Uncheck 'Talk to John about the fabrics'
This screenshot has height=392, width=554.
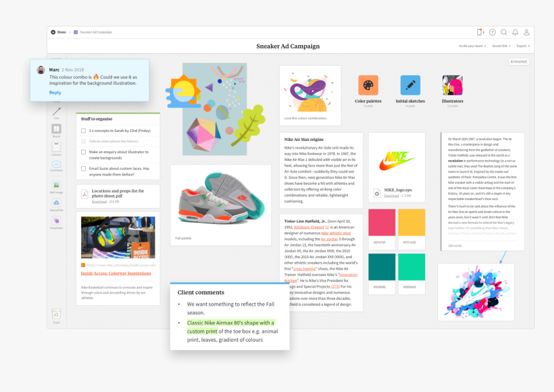pos(83,141)
